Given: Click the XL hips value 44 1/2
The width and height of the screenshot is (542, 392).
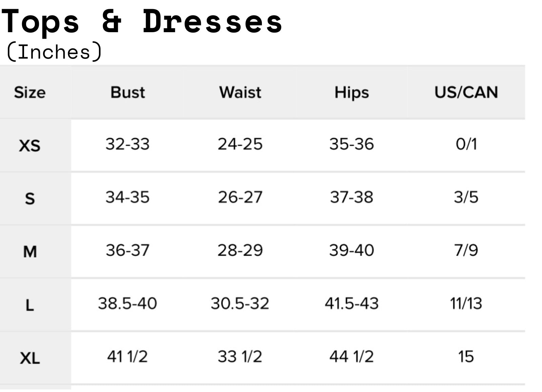Looking at the screenshot, I should (x=352, y=356).
